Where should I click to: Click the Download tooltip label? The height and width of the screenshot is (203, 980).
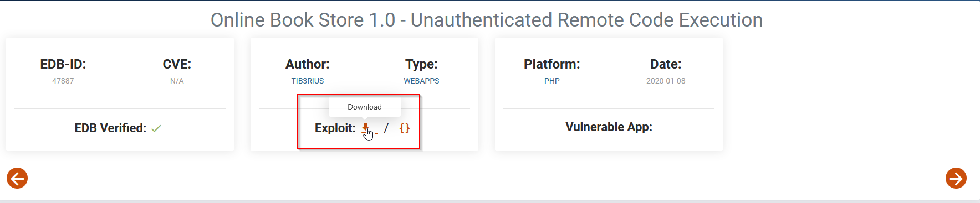365,107
